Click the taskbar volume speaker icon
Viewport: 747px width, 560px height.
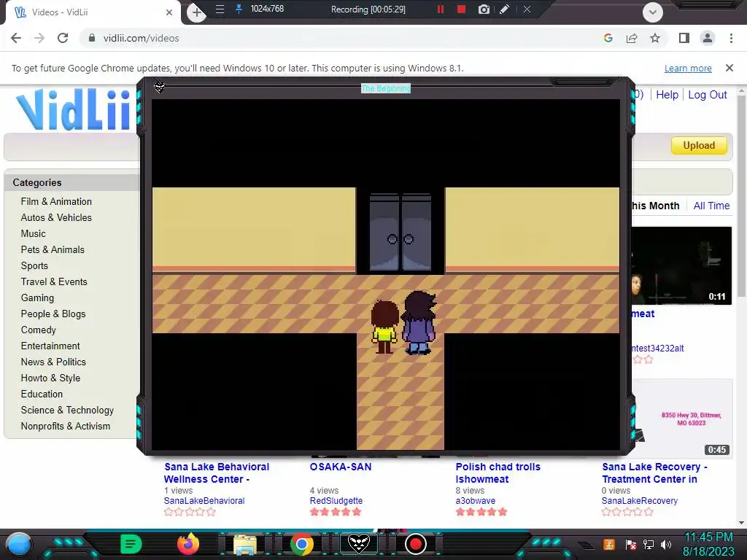(x=666, y=544)
